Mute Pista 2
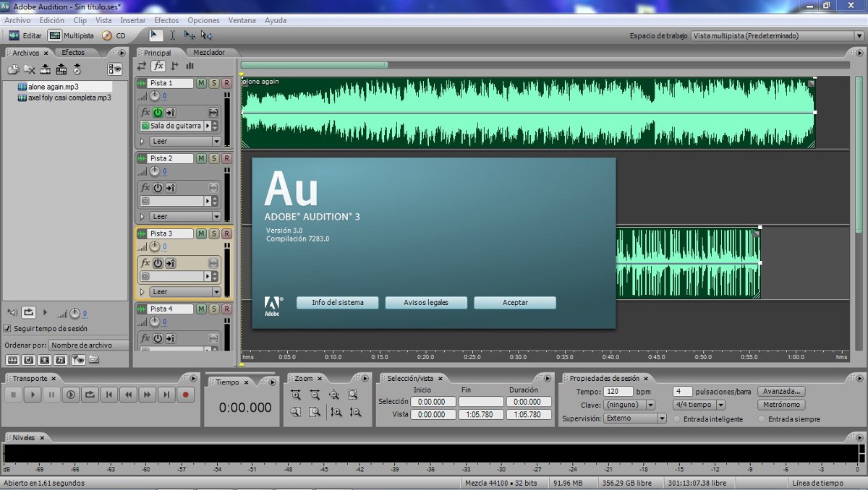The width and height of the screenshot is (868, 490). pos(201,158)
